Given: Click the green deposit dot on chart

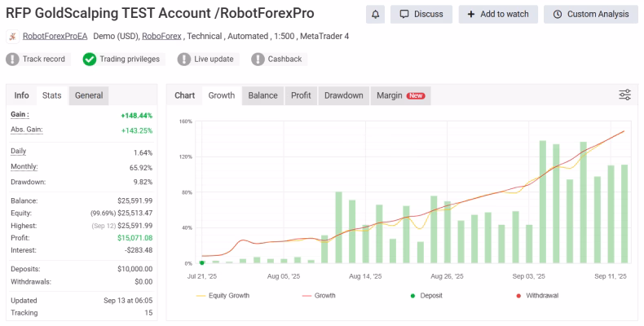Looking at the screenshot, I should point(202,262).
